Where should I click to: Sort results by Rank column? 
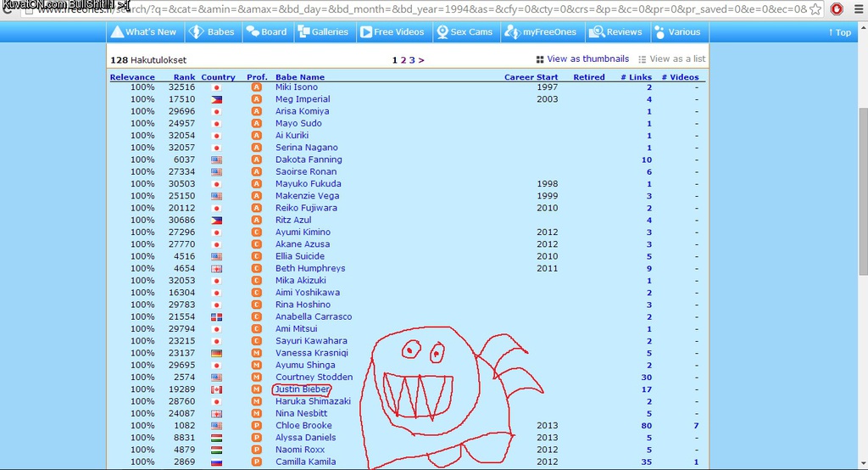(x=184, y=77)
